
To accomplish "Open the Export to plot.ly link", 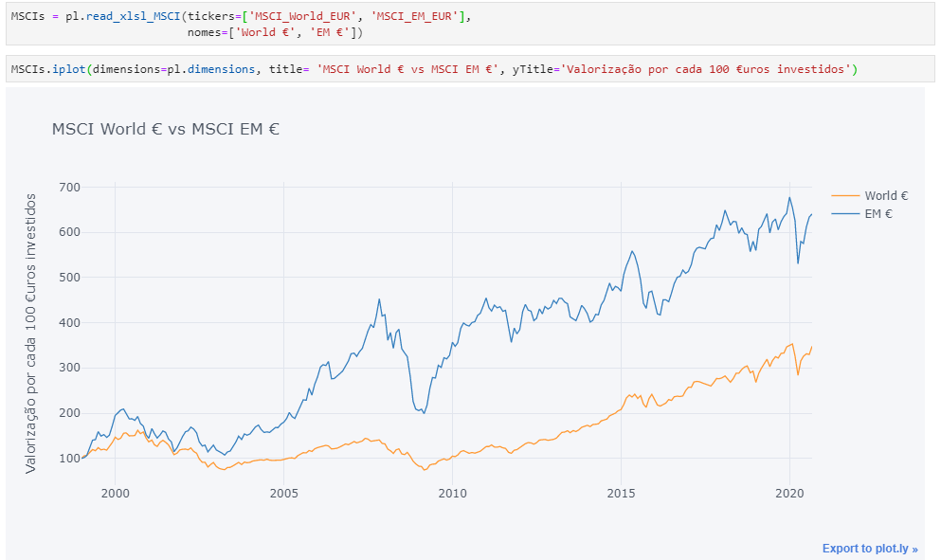I will (869, 548).
